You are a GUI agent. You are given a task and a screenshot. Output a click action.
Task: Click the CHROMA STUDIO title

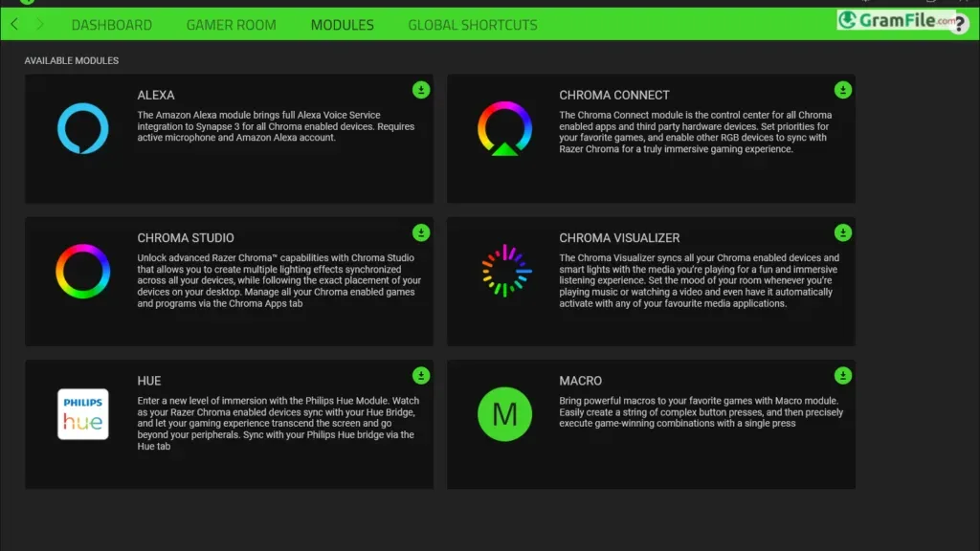tap(186, 238)
